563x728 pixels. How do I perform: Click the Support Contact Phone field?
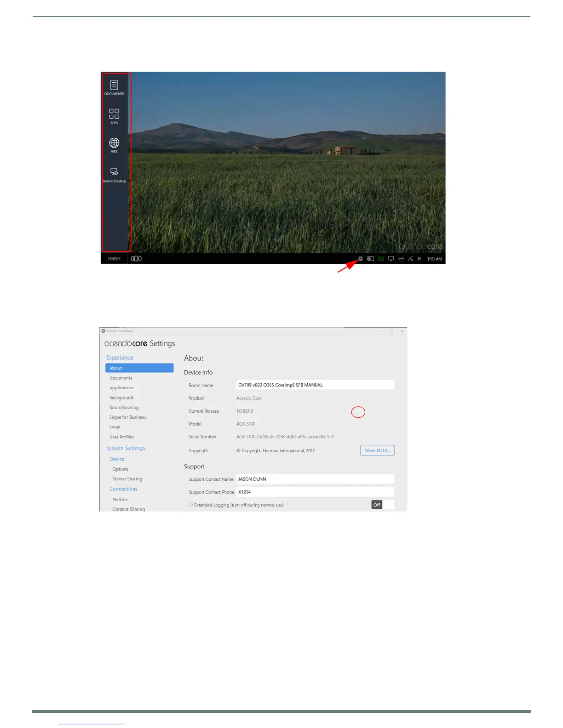315,492
